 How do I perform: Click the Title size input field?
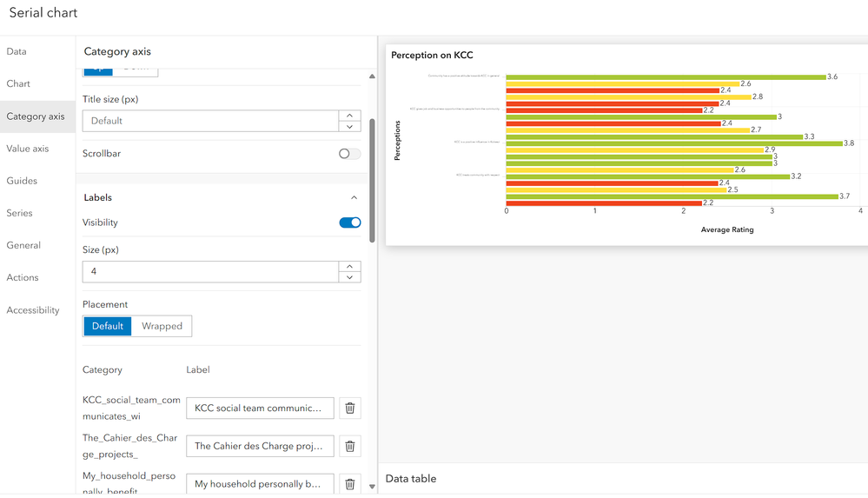coord(210,121)
